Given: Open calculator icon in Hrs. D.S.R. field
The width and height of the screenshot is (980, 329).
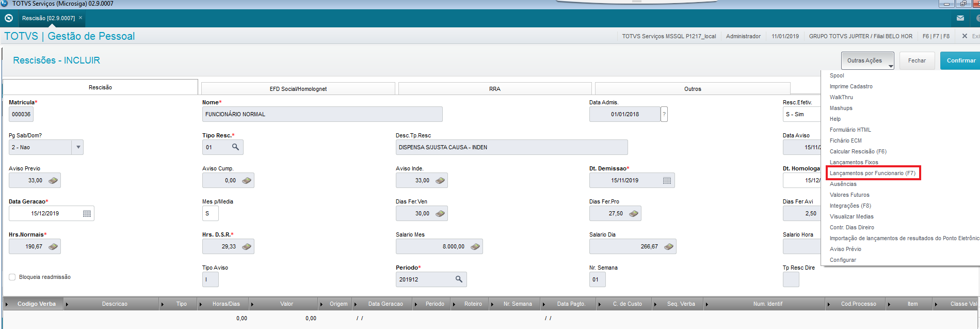Looking at the screenshot, I should (x=247, y=246).
